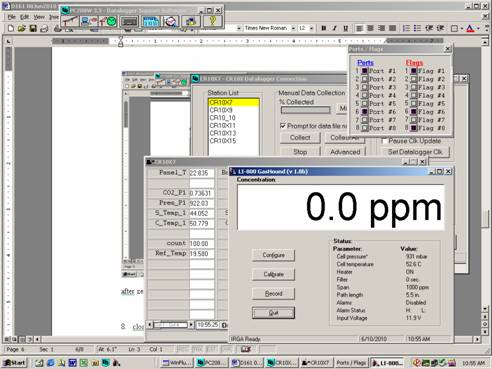Image resolution: width=492 pixels, height=369 pixels.
Task: Open the PC208W Stg Module icon
Action: point(191,21)
